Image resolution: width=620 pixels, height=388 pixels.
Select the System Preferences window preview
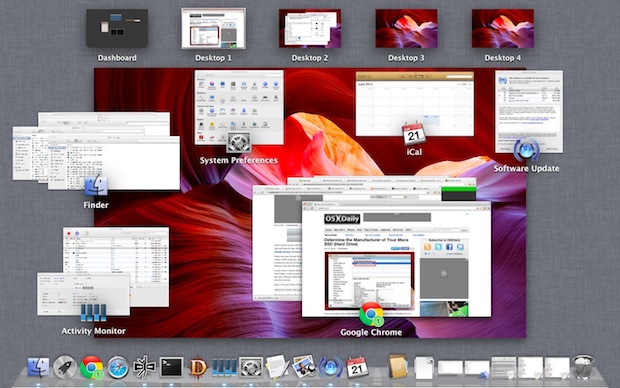[x=239, y=107]
